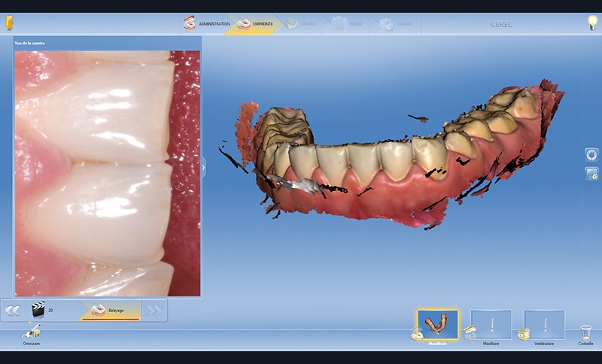Viewport: 602px width, 364px height.
Task: Go back with the double left arrows
Action: point(12,310)
